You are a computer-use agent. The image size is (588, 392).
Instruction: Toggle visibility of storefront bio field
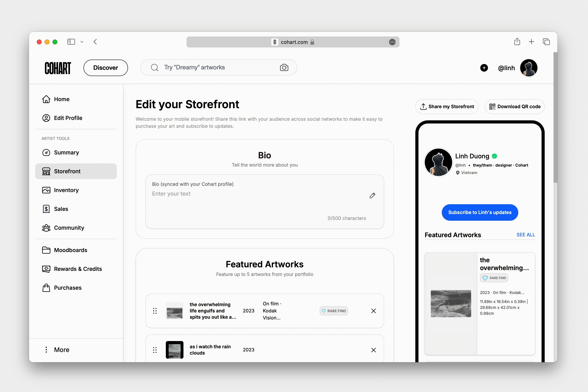click(372, 195)
